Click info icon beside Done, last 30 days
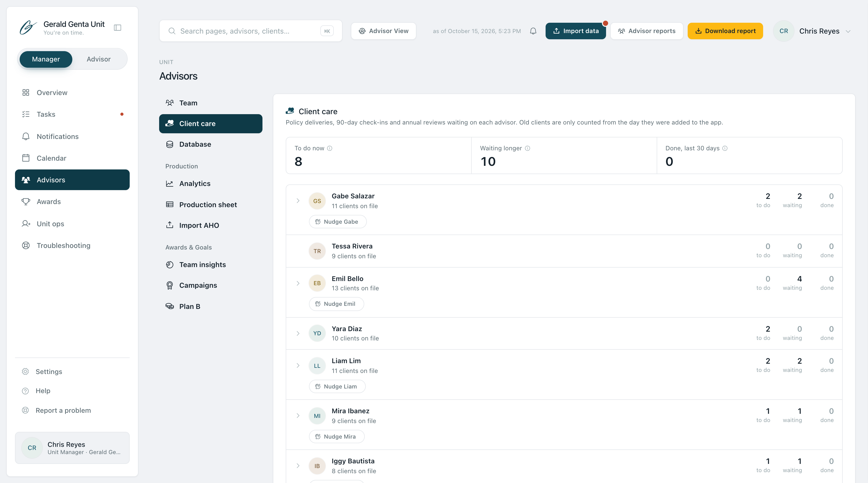868x483 pixels. pos(725,148)
